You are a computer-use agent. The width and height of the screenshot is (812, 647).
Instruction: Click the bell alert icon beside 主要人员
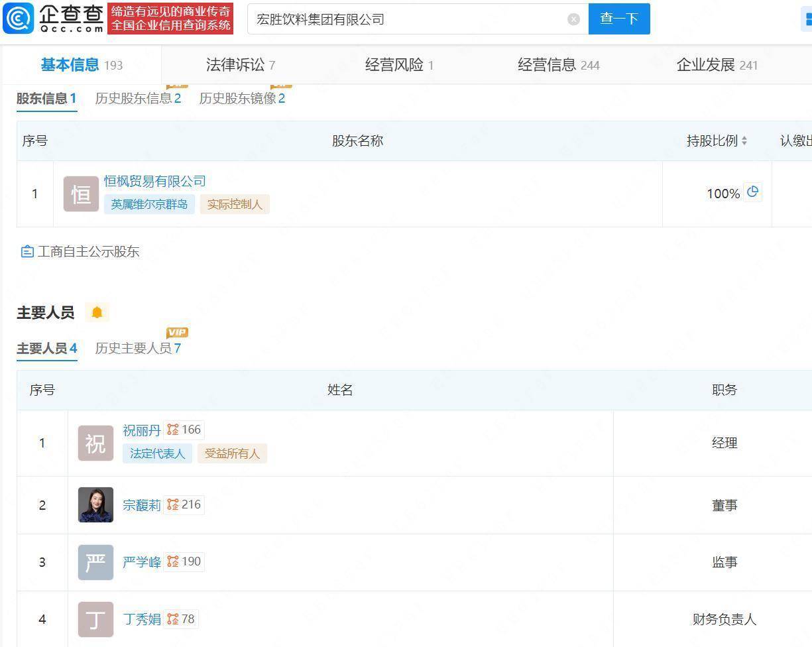tap(97, 312)
